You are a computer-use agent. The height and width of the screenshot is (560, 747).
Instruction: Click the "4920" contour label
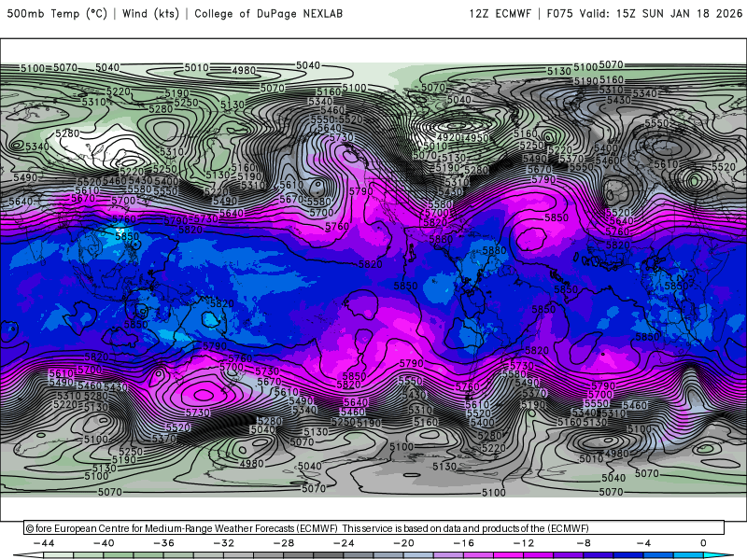[x=448, y=137]
